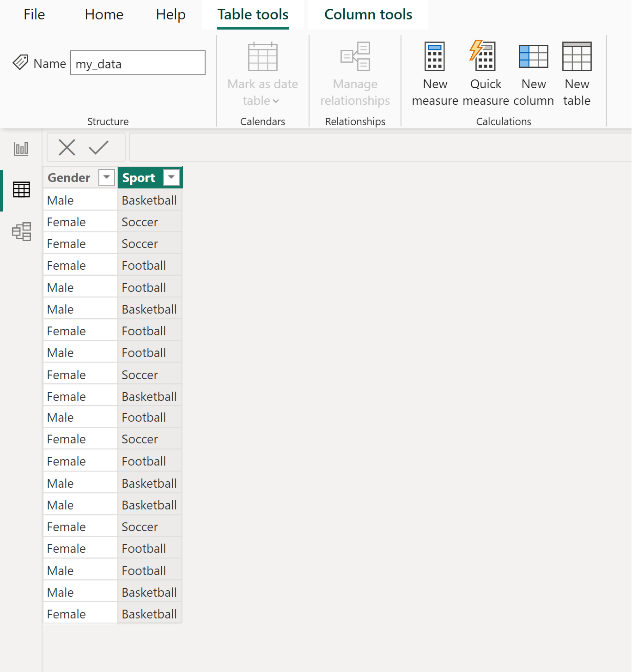Open the Gender column filter dropdown
This screenshot has width=632, height=672.
coord(107,177)
